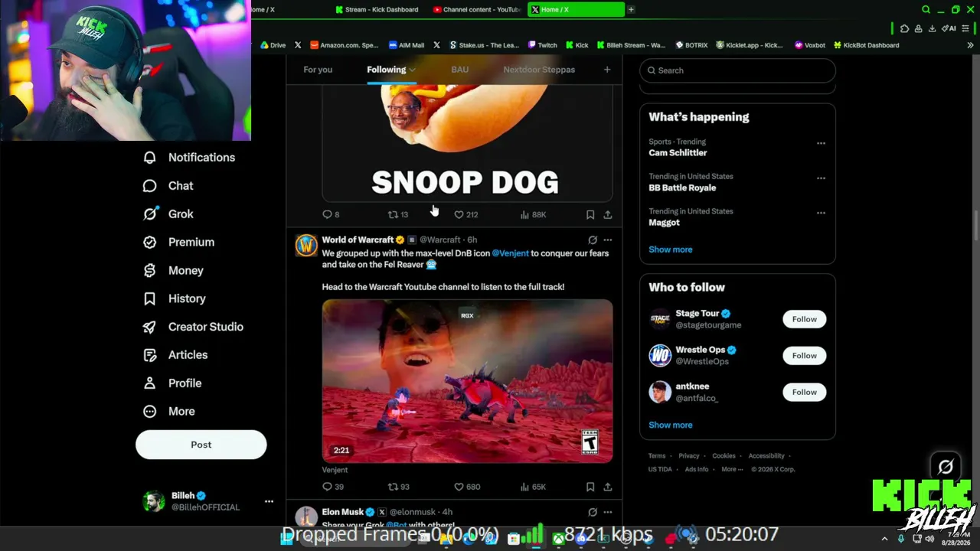View analytics of the Warcraft post
This screenshot has height=551, width=980.
click(x=533, y=487)
